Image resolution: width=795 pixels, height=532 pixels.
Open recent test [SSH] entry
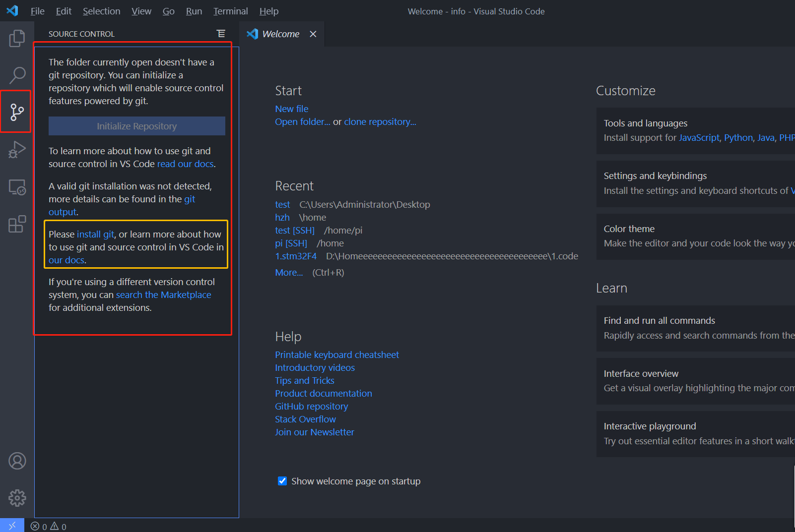coord(295,230)
